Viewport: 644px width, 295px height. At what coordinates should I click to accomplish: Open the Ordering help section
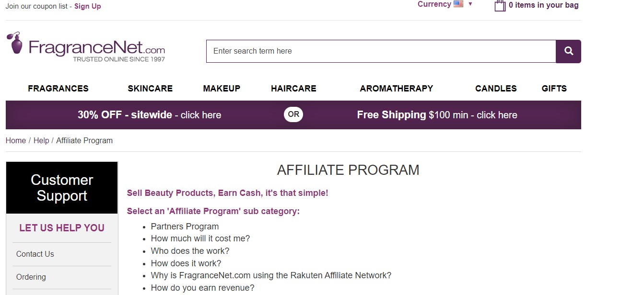31,277
